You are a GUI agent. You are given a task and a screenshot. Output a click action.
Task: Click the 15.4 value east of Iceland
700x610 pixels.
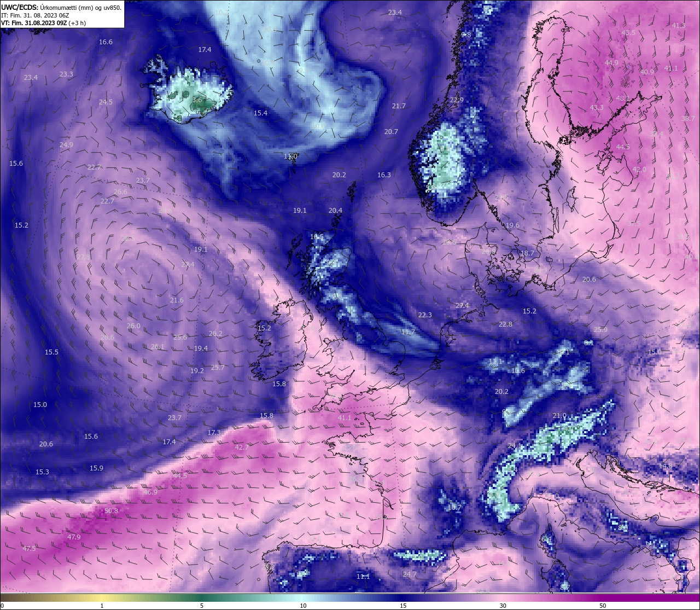pyautogui.click(x=260, y=113)
